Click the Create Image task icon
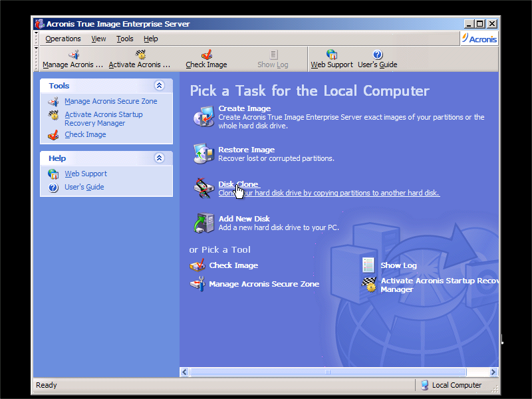The width and height of the screenshot is (532, 399). pyautogui.click(x=203, y=116)
